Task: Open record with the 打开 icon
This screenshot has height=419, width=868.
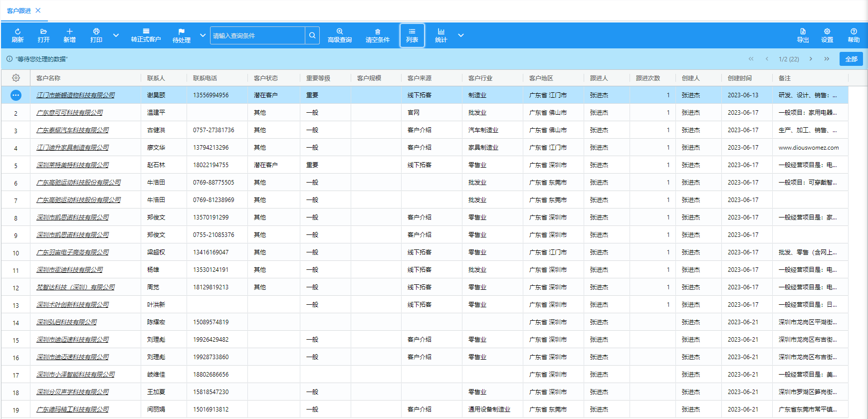Action: (x=43, y=35)
